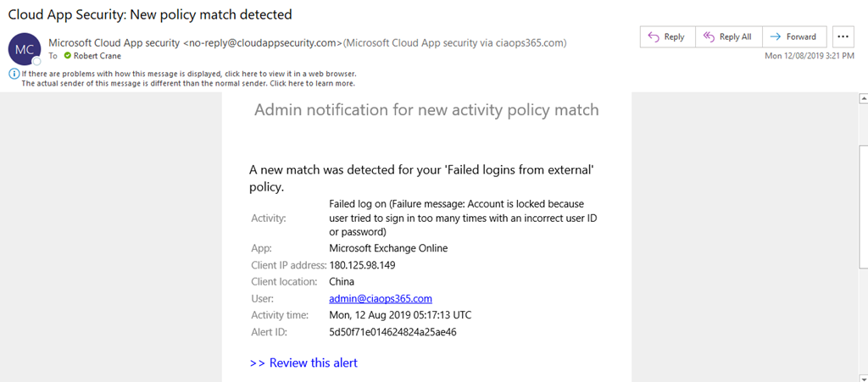Click the view in web browser notice
Viewport: 868px width, 382px height.
[x=188, y=74]
